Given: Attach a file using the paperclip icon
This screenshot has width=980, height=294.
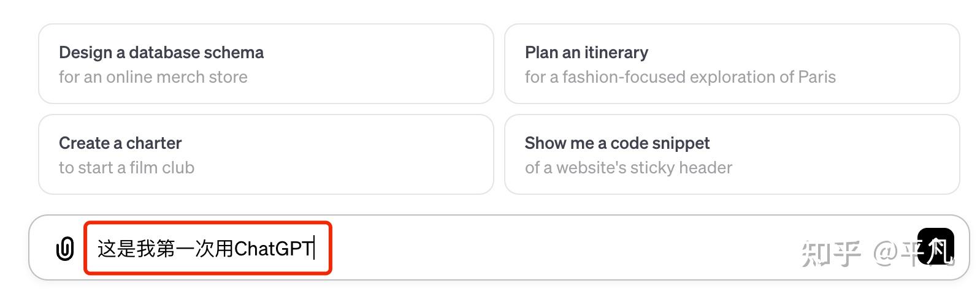Looking at the screenshot, I should pyautogui.click(x=65, y=249).
